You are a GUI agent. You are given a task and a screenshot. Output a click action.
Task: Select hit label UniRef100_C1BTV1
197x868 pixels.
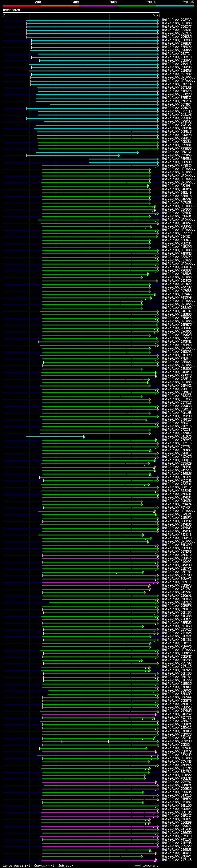pyautogui.click(x=177, y=569)
